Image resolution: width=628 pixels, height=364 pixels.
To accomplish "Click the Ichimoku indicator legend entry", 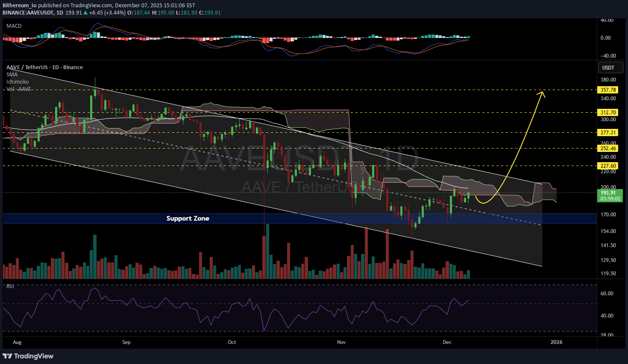I will tap(18, 82).
